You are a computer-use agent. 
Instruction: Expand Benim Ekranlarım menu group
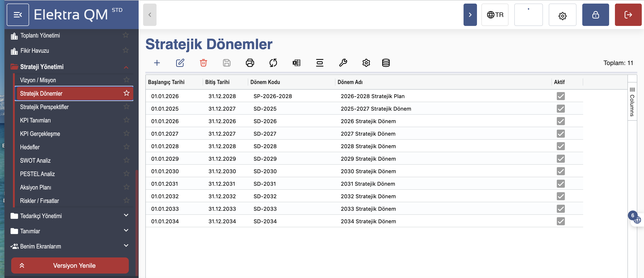(x=126, y=246)
